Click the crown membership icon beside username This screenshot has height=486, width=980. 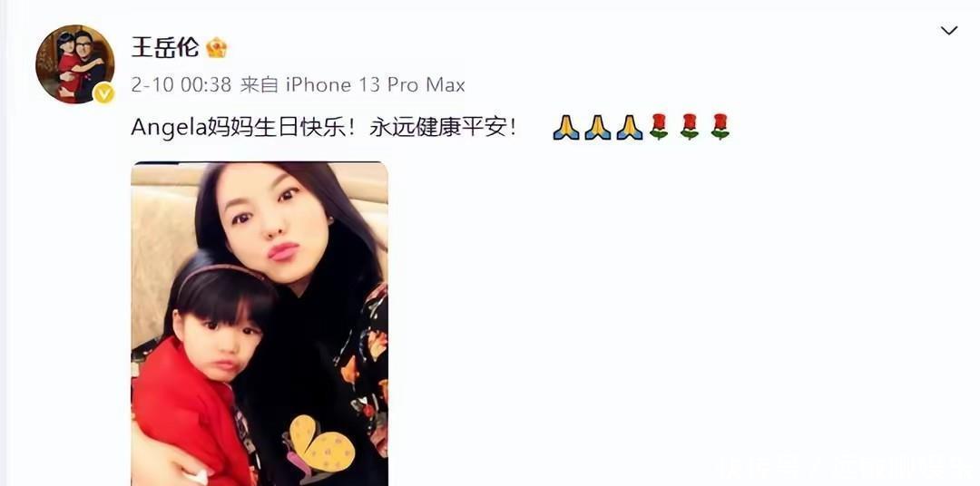point(217,47)
